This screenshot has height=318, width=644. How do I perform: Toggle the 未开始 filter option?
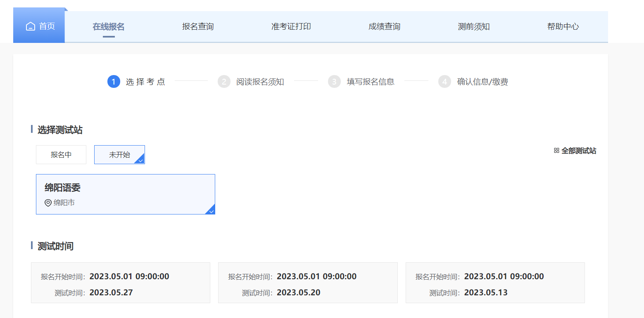(x=119, y=155)
